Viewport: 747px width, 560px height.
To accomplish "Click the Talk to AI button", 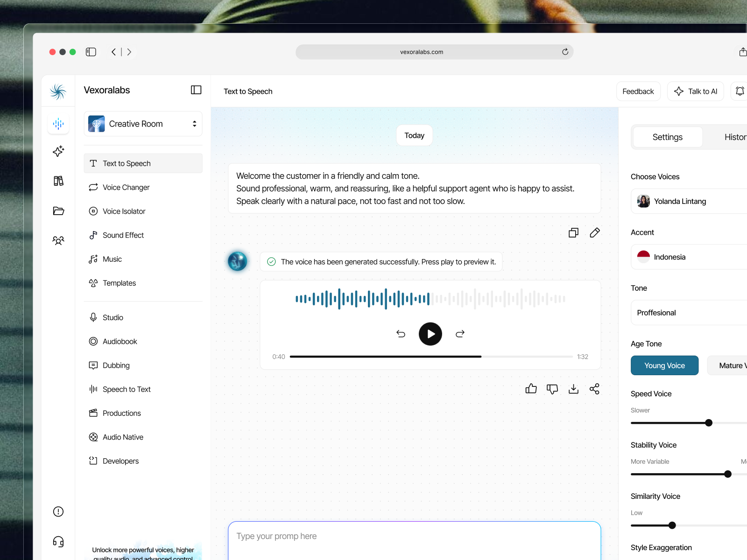I will click(x=696, y=91).
